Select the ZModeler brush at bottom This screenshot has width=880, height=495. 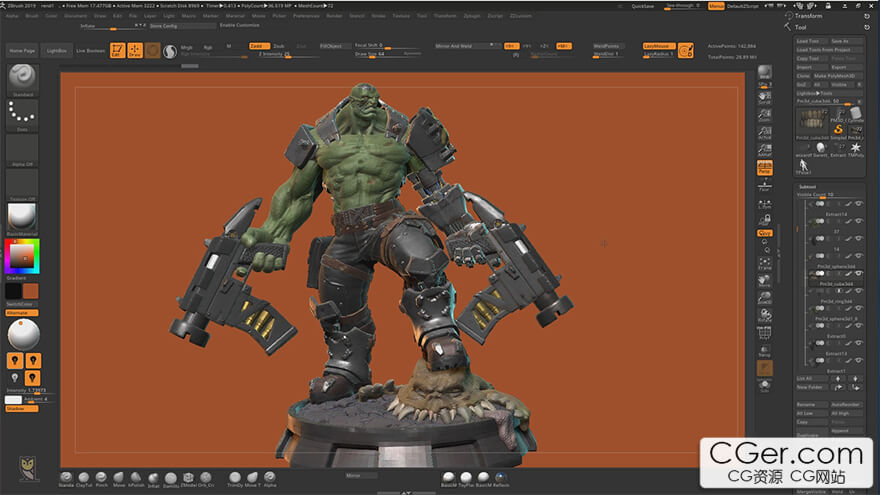pos(189,478)
